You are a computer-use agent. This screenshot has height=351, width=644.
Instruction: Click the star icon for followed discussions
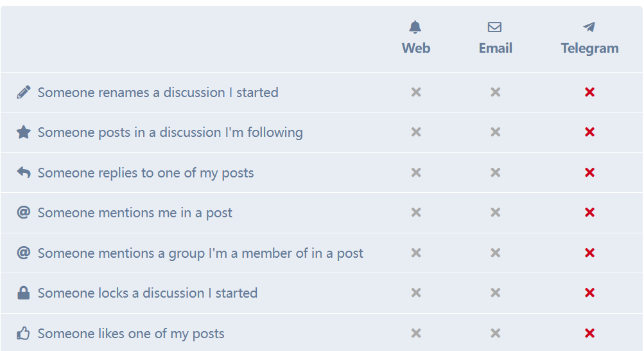(23, 132)
